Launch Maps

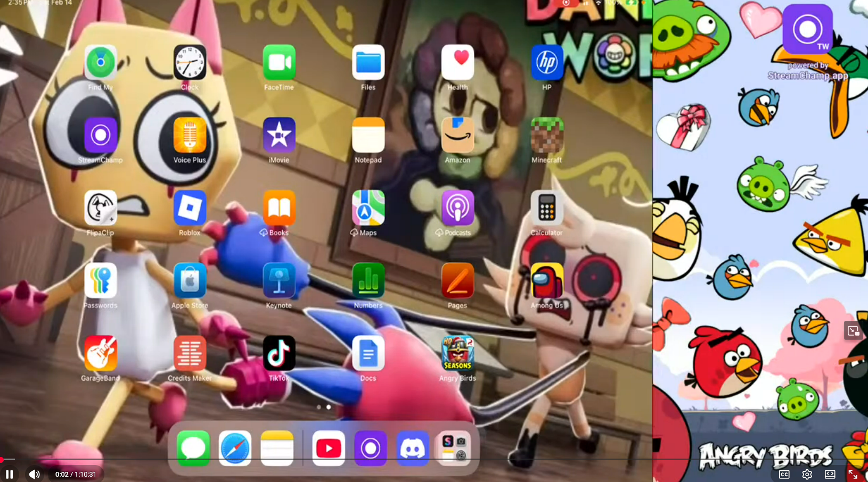point(368,208)
